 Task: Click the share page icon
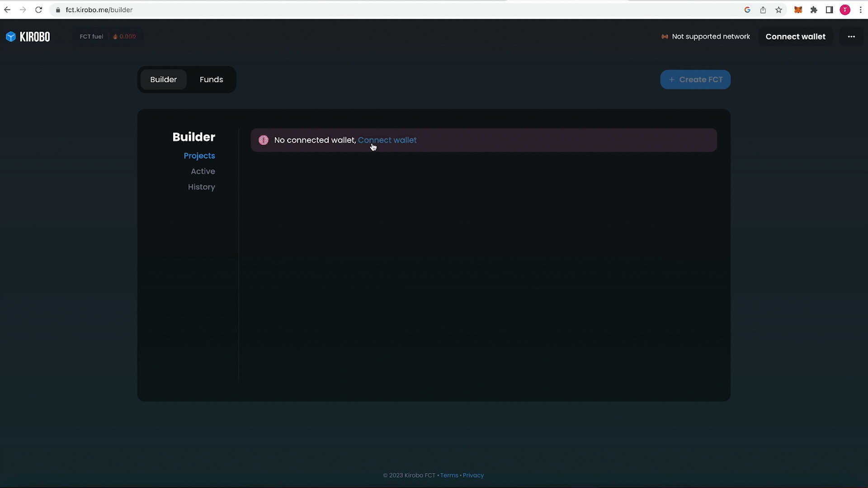click(x=763, y=10)
